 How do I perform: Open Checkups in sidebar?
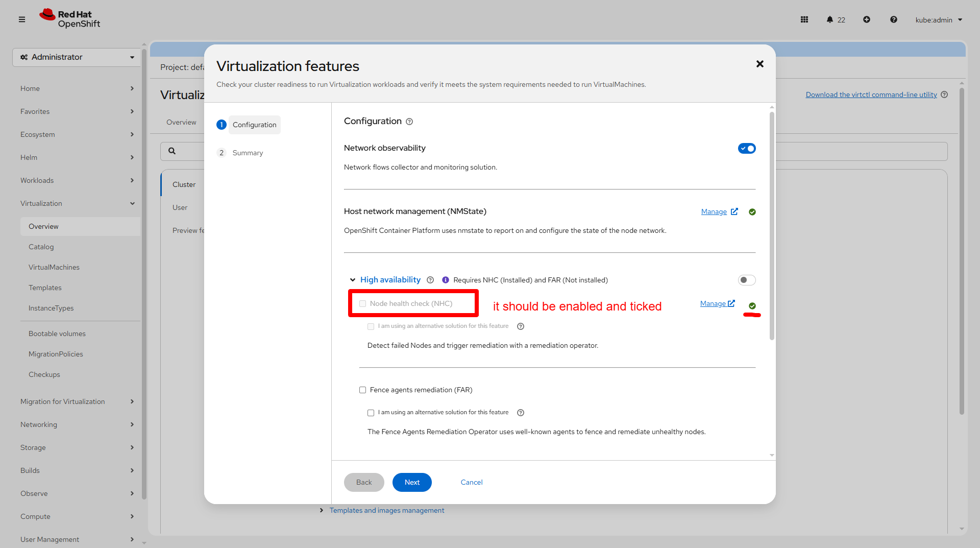(x=44, y=374)
